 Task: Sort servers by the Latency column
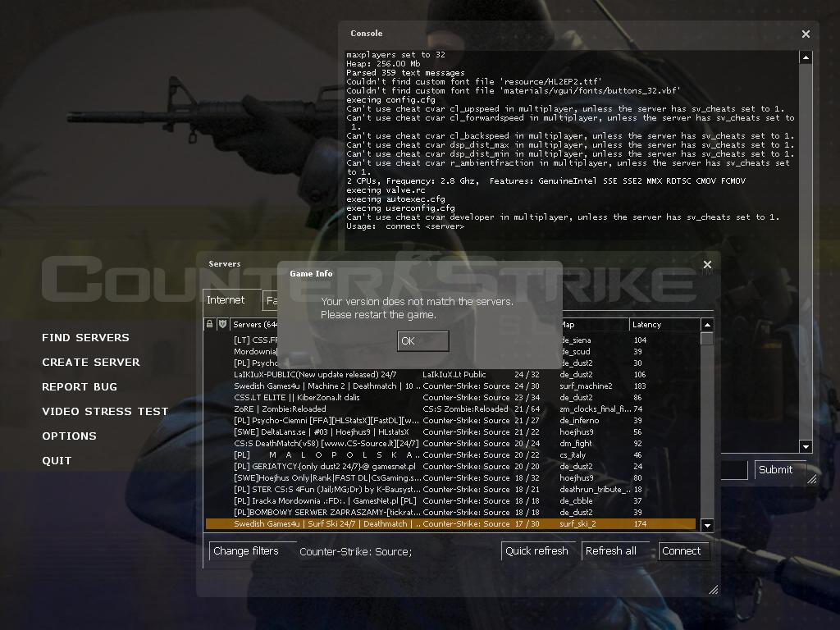[664, 325]
